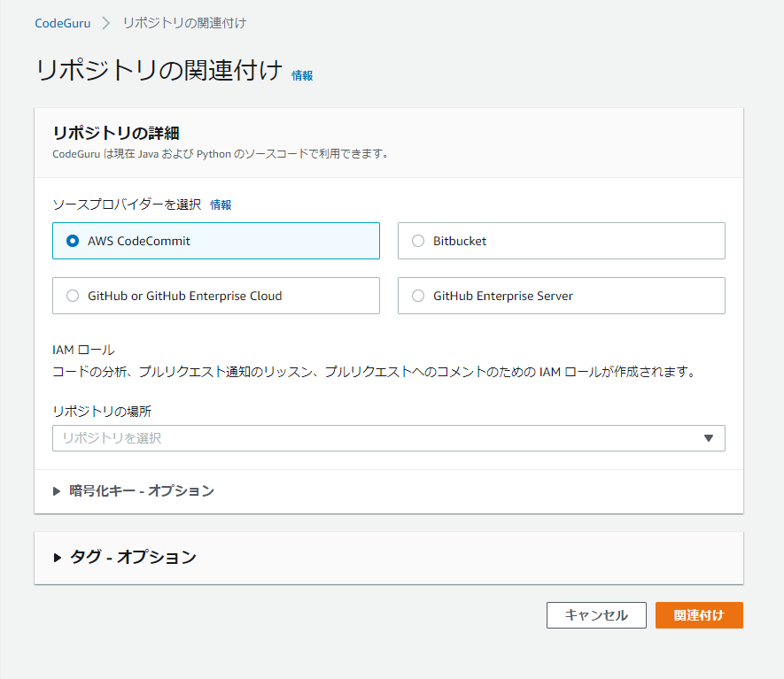Click the リポジトリの場所 label
The height and width of the screenshot is (679, 784).
point(102,411)
